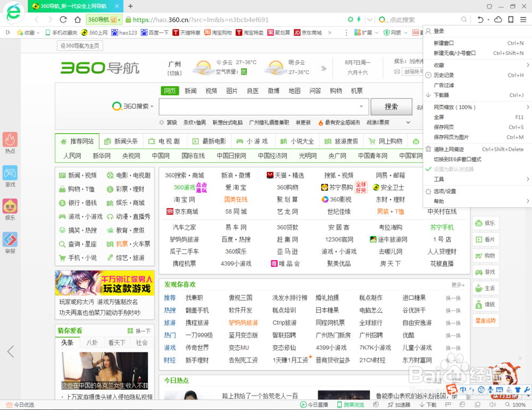Open 更多» in 发现你喜欢
The height and width of the screenshot is (410, 532).
(x=458, y=285)
